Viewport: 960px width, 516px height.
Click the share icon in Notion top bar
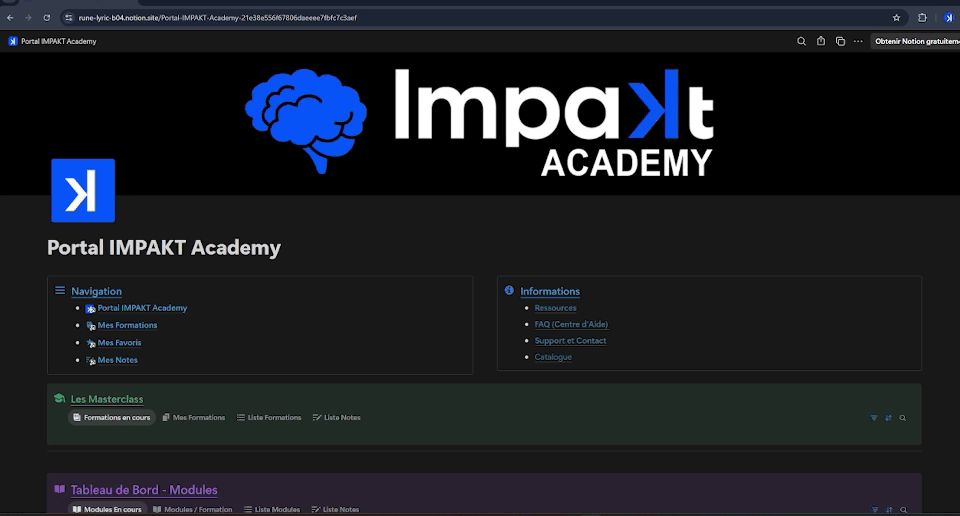(821, 41)
